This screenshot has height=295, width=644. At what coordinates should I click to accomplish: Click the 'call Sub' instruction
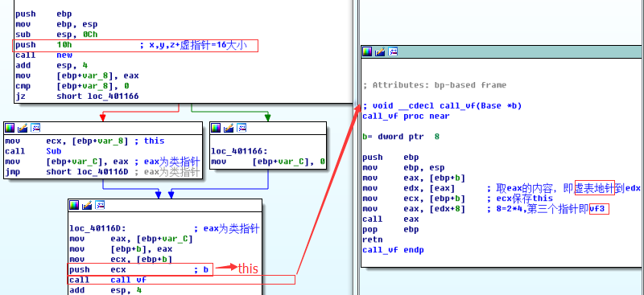(x=33, y=151)
